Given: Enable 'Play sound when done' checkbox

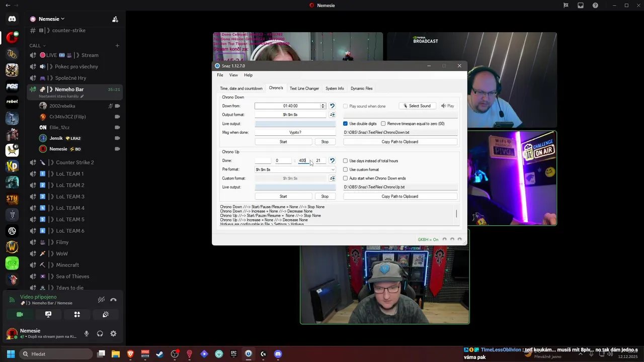Looking at the screenshot, I should tap(345, 106).
